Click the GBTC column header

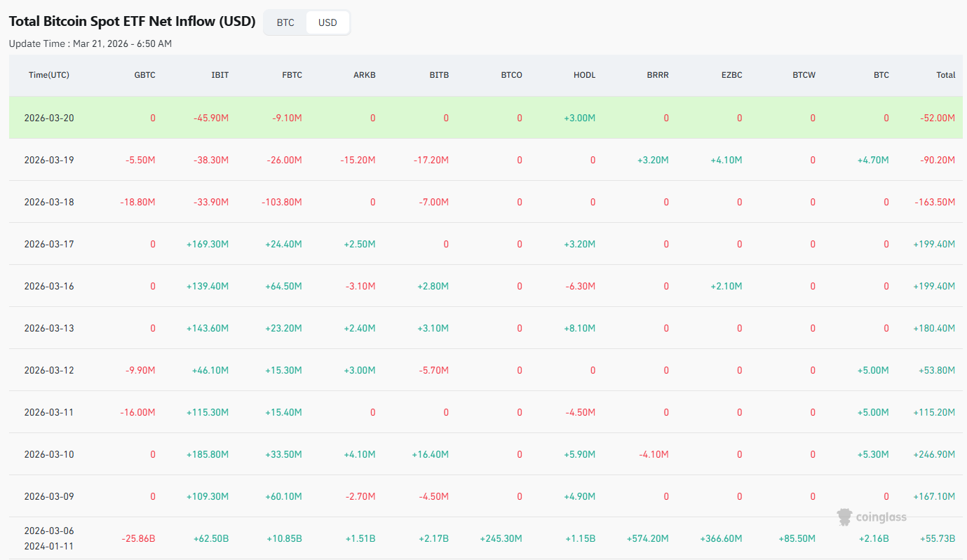click(x=144, y=75)
